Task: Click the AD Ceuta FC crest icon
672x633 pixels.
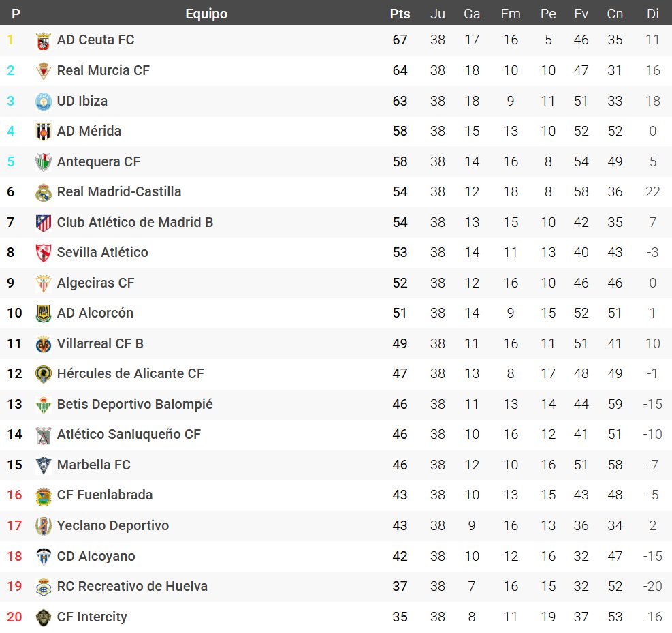Action: click(x=44, y=41)
